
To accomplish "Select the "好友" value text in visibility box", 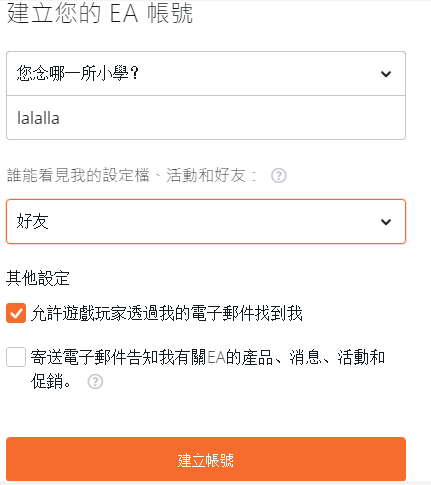I will [33, 222].
